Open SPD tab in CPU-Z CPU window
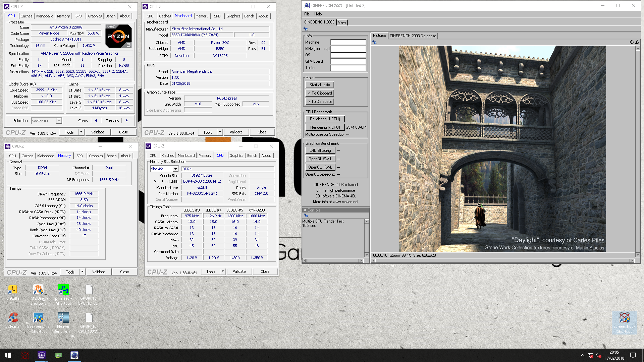644x362 pixels. click(x=78, y=16)
